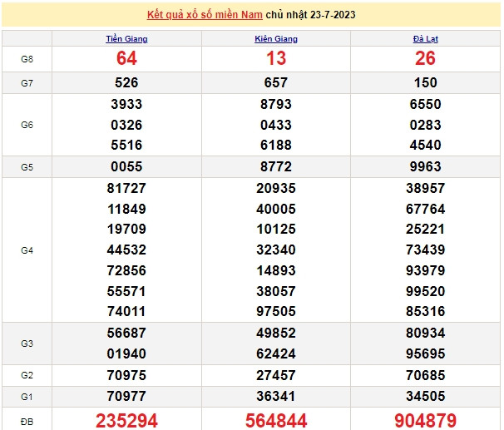504x430 pixels.
Task: Click the G1 result 36341
Action: coord(275,396)
